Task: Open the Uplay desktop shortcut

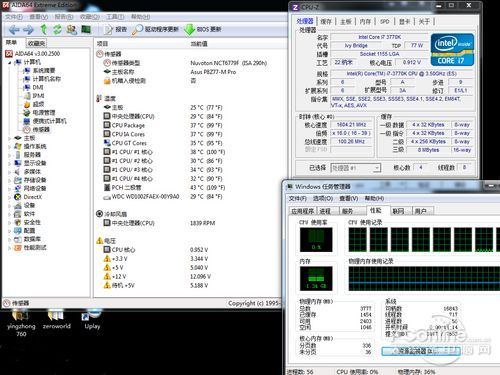Action: coord(92,320)
